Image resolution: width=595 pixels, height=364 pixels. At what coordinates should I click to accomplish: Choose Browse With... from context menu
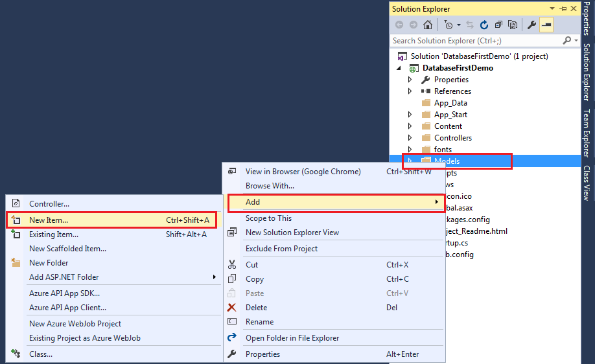(334, 186)
